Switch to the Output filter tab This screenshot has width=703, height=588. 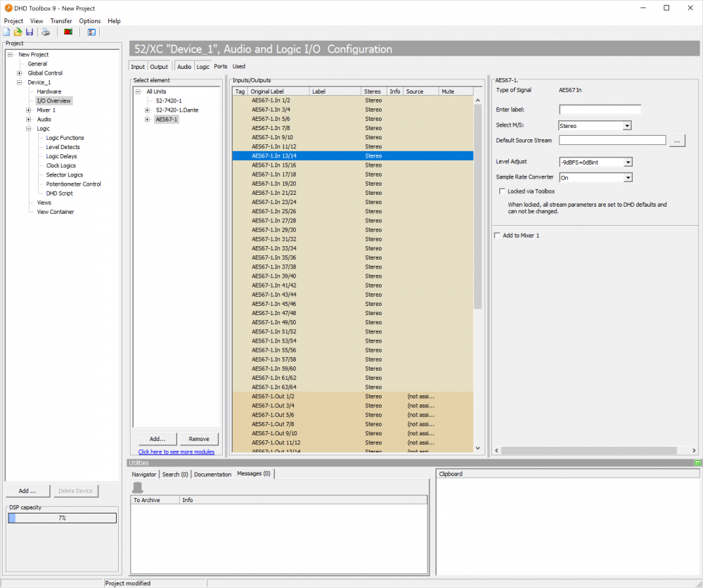pyautogui.click(x=159, y=66)
